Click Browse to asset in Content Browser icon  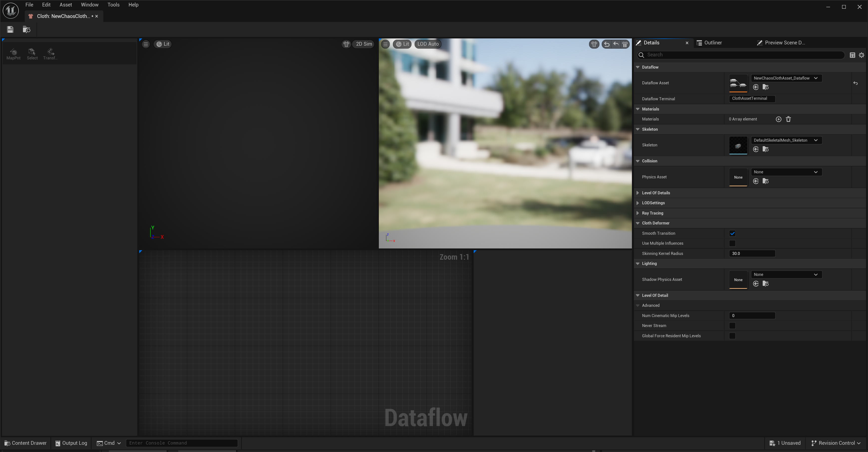tap(26, 30)
